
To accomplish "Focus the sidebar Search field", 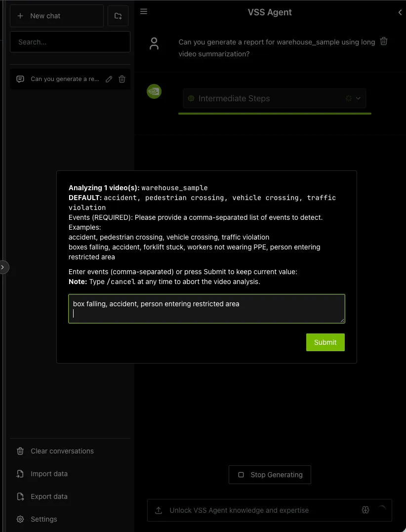I will click(70, 42).
